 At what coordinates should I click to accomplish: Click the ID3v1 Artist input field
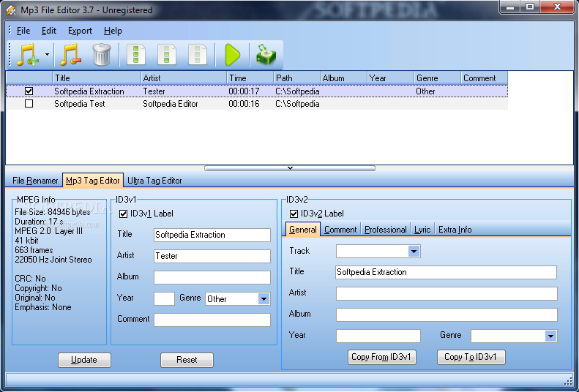click(212, 256)
